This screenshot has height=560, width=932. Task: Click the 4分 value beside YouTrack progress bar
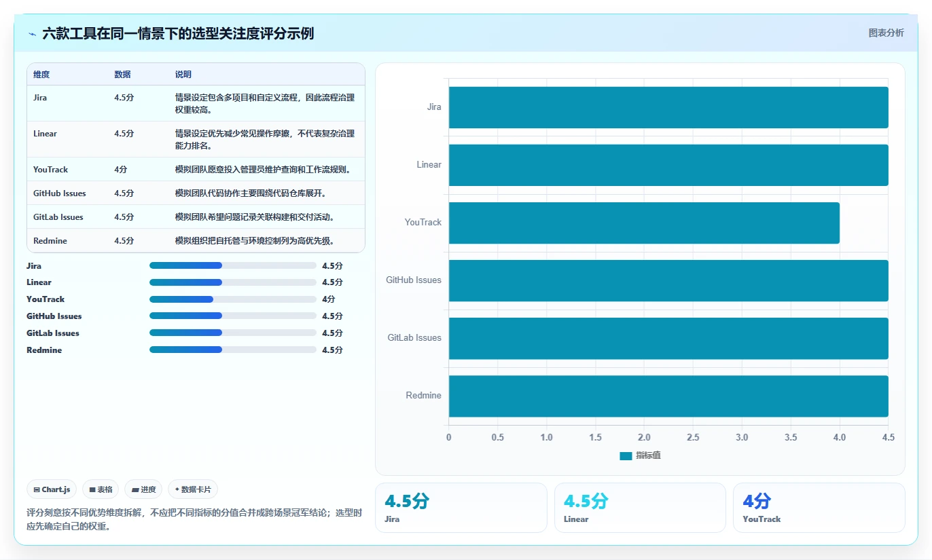tap(329, 299)
